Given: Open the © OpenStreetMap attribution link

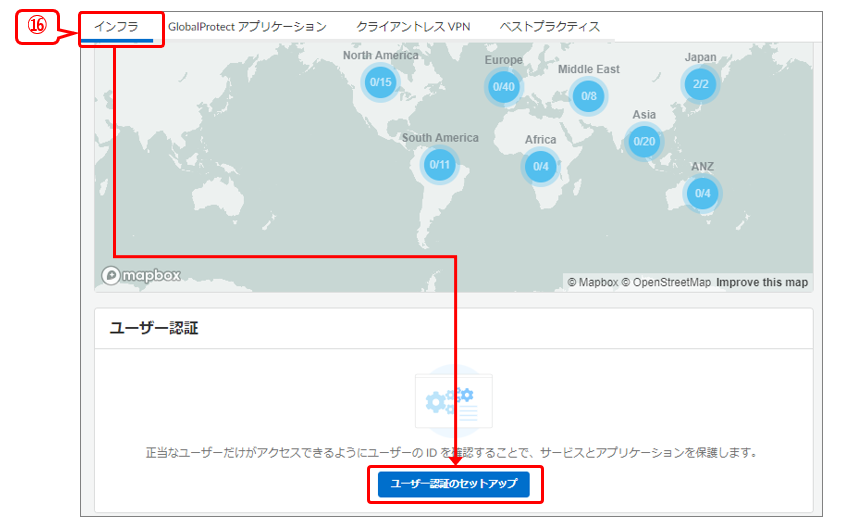Looking at the screenshot, I should (x=666, y=283).
